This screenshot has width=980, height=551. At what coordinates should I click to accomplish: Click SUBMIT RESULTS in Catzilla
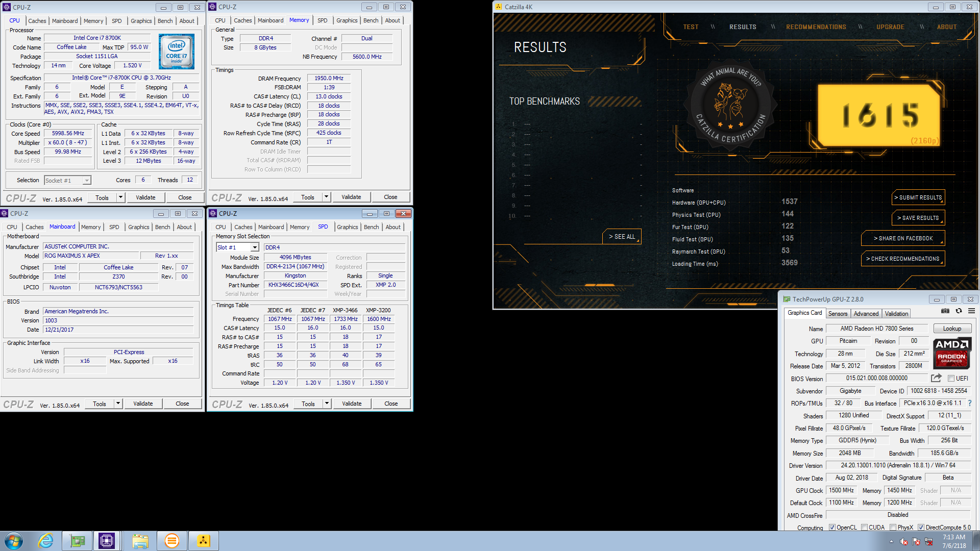coord(918,197)
